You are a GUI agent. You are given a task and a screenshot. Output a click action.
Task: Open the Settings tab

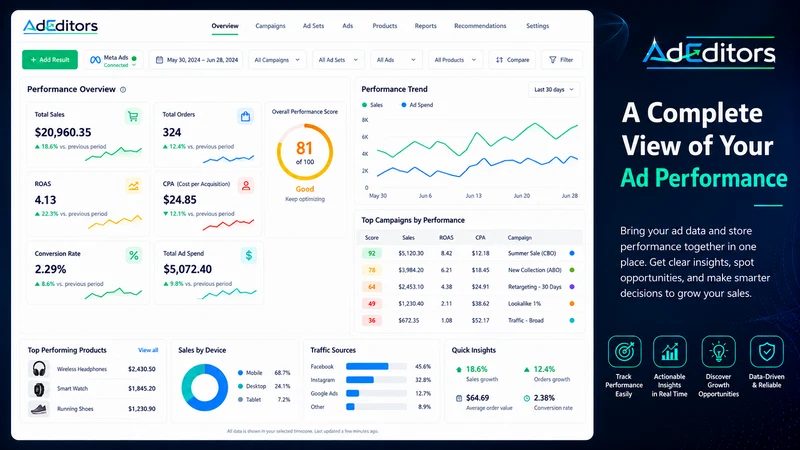(538, 26)
